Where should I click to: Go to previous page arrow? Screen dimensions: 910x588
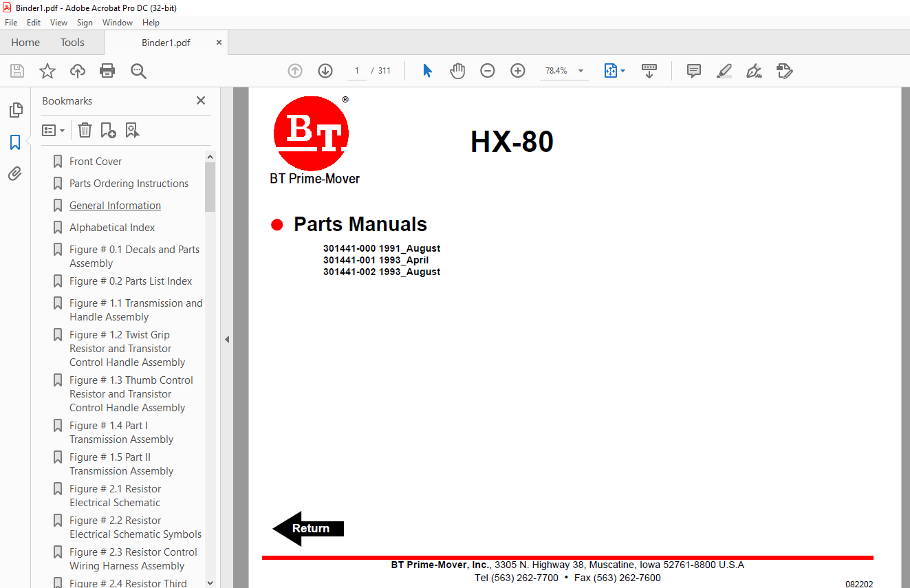(295, 71)
